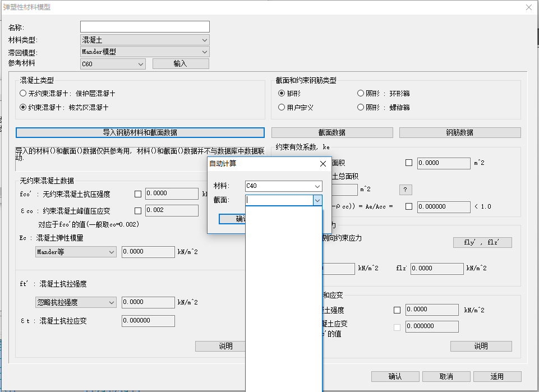539x392 pixels.
Task: Open 材料 C40 dropdown in 自动计算
Action: [x=284, y=186]
